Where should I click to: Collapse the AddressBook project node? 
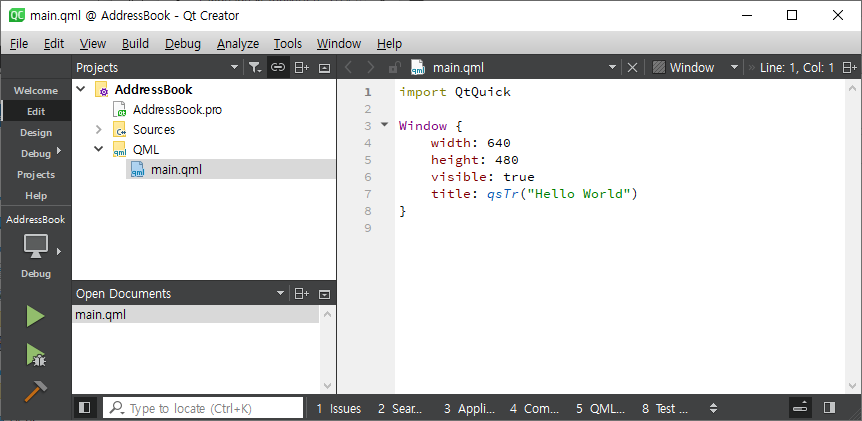click(x=81, y=89)
